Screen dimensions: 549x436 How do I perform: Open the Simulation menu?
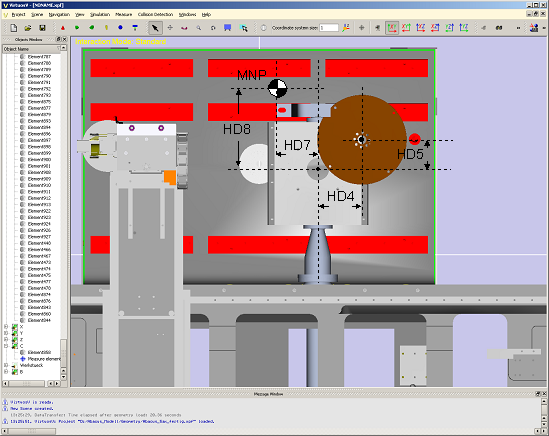100,14
